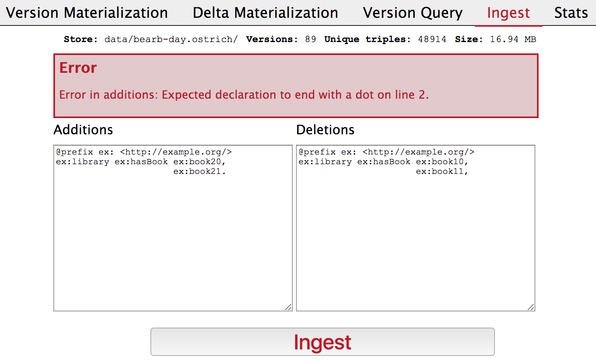Grab the Deletions textarea resize handle
Viewport: 596px width, 364px height.
coord(531,307)
